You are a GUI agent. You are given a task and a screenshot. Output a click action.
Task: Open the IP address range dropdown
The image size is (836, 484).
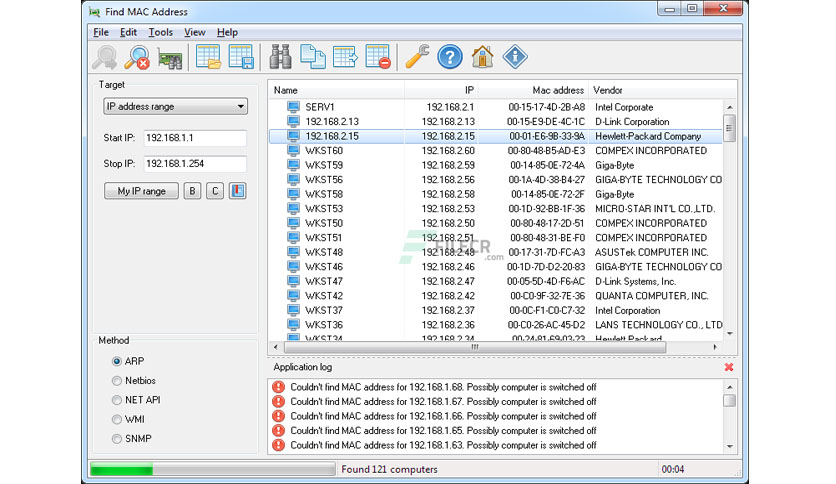point(175,107)
